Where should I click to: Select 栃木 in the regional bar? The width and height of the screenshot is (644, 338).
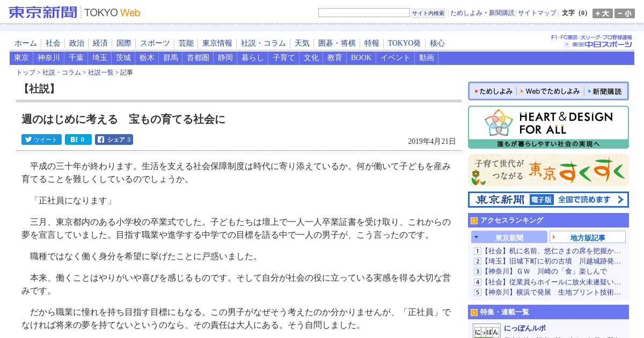(147, 58)
